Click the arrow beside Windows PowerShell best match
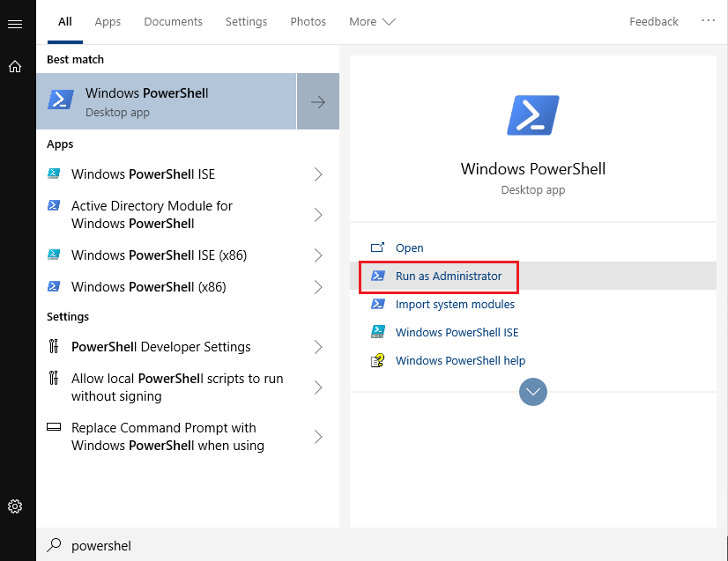This screenshot has height=561, width=728. coord(318,101)
